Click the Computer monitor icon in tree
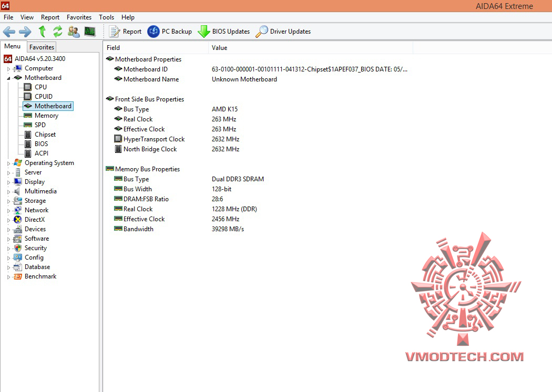This screenshot has height=392, width=552. click(x=18, y=68)
